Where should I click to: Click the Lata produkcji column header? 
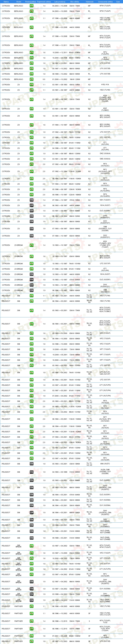tap(60, 2)
